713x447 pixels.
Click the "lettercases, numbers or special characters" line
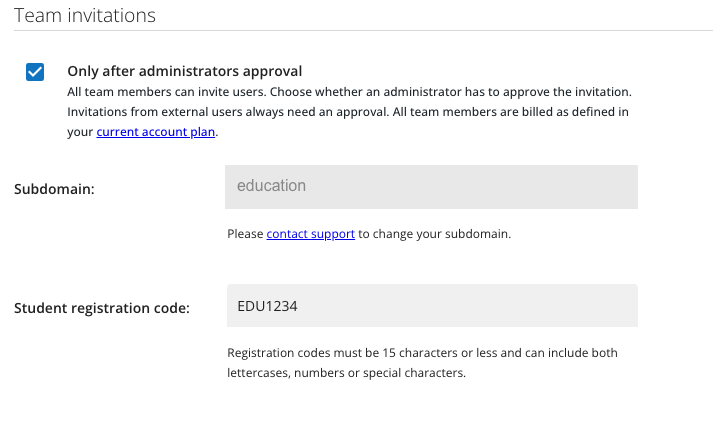[x=346, y=373]
